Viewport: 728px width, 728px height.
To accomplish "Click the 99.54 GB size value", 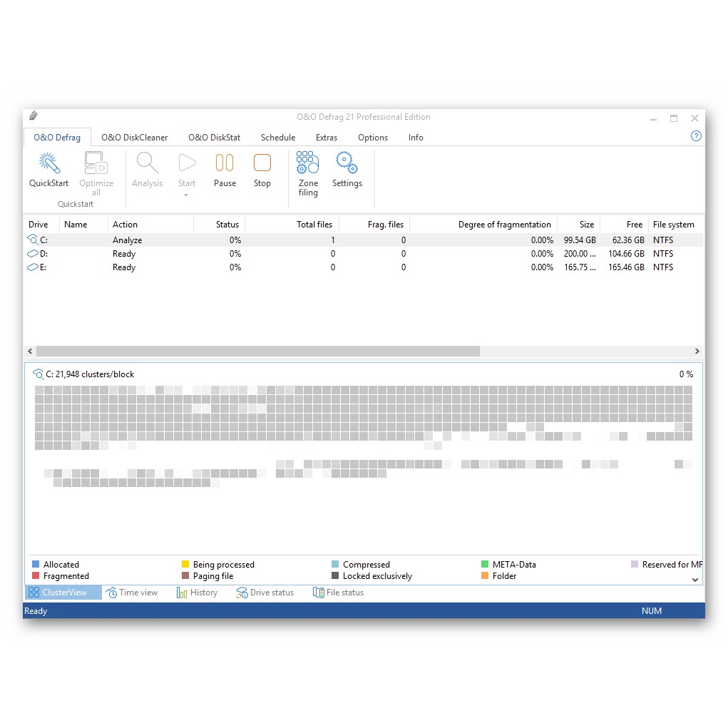I will (580, 240).
